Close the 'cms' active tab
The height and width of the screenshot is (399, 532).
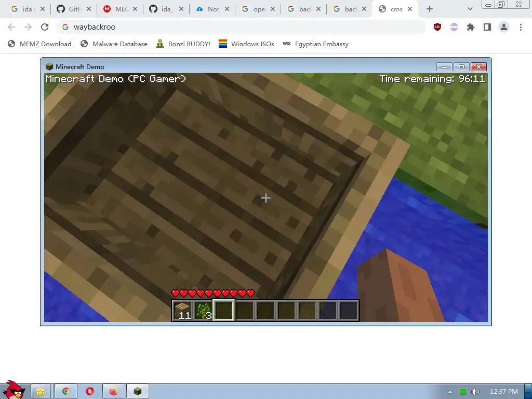pyautogui.click(x=410, y=9)
